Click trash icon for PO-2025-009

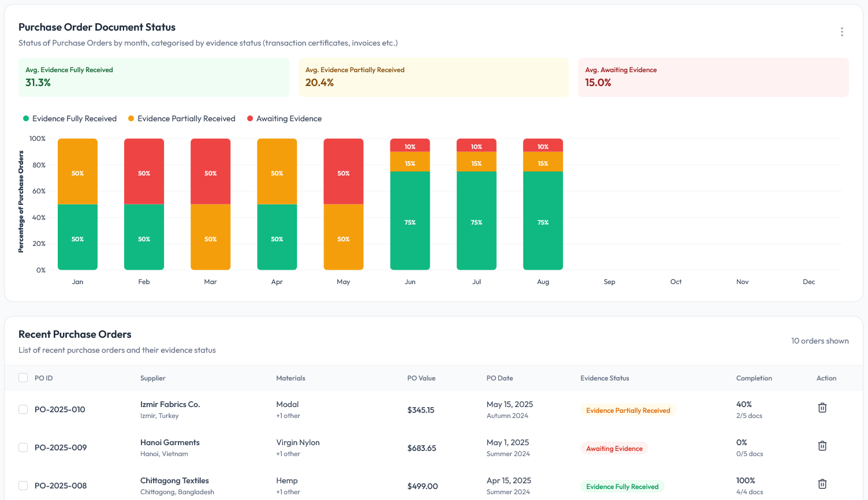point(822,446)
